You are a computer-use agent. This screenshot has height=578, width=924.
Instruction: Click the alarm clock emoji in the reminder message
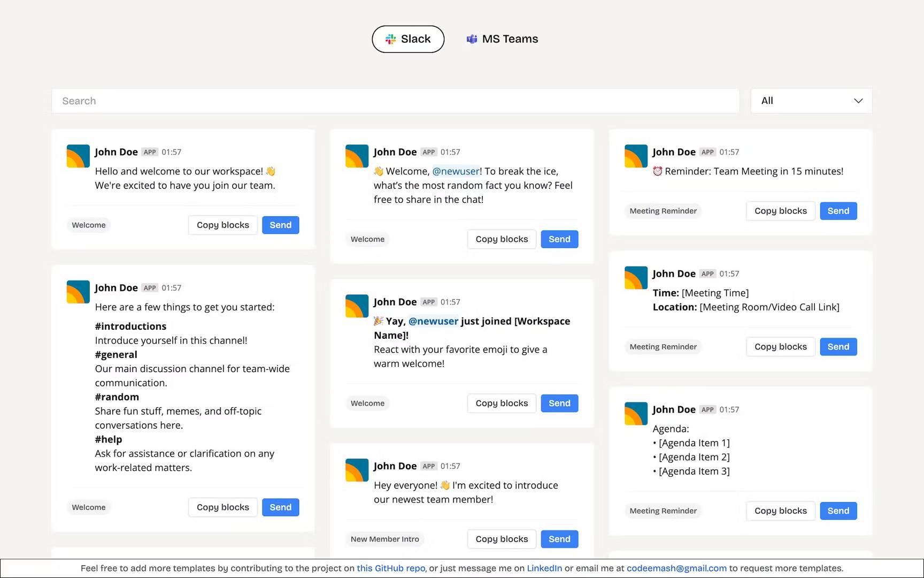[x=658, y=171]
